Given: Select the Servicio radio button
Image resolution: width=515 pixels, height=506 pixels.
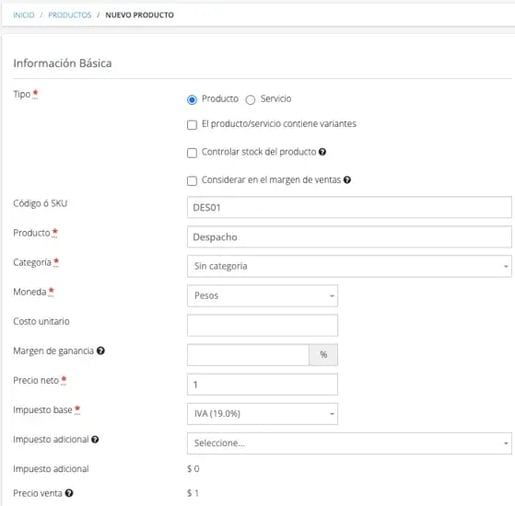Looking at the screenshot, I should [250, 100].
